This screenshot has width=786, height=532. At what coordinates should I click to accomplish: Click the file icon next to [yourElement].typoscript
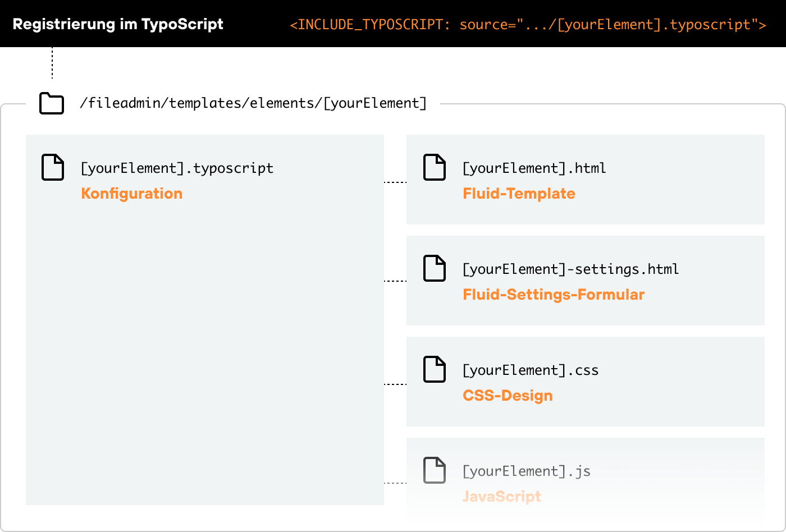click(x=53, y=167)
